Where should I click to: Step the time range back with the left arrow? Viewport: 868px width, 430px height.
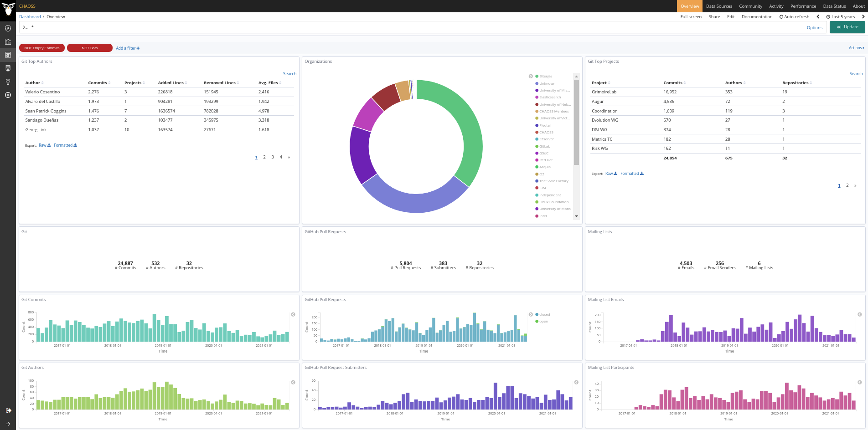point(818,17)
